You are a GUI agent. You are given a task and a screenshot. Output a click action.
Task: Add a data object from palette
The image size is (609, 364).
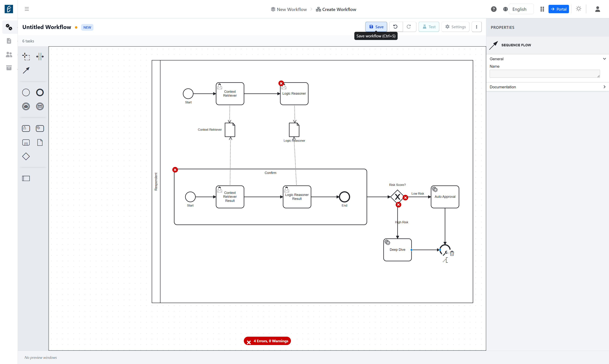(x=40, y=143)
